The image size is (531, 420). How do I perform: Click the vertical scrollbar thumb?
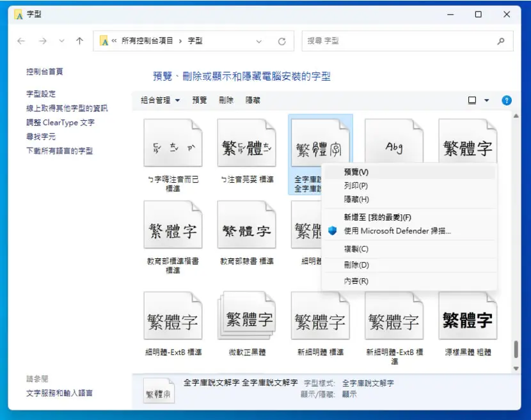tap(516, 349)
